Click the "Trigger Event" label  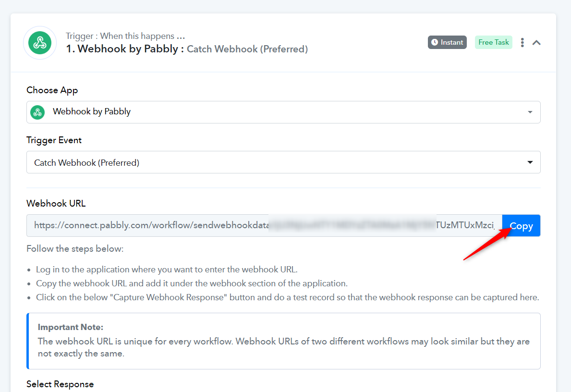[54, 140]
